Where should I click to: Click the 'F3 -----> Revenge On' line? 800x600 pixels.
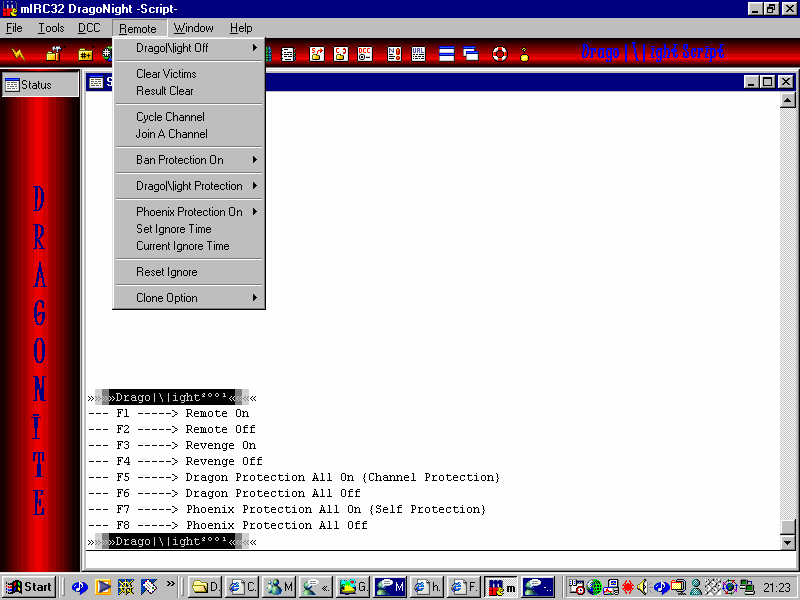pos(172,445)
